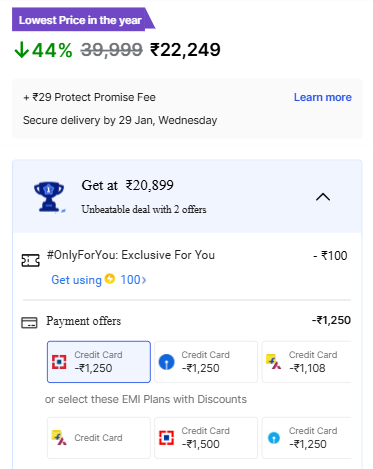Choose the HDFC EMI plan with -₹1,500

click(206, 438)
